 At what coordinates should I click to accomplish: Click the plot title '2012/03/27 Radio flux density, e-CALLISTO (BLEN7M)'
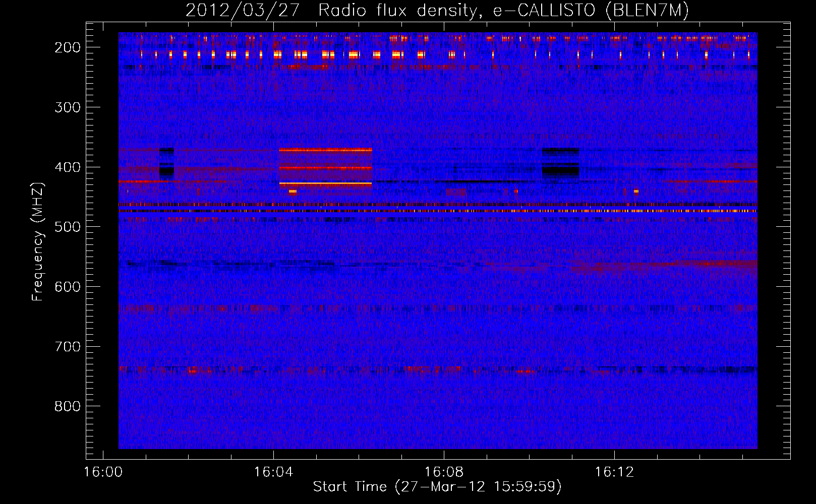click(x=437, y=10)
